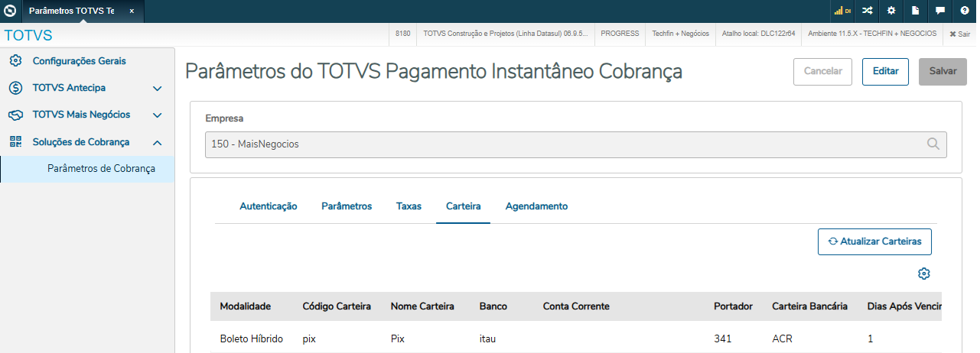This screenshot has width=980, height=353.
Task: Open the chat bubble icon
Action: (x=940, y=11)
